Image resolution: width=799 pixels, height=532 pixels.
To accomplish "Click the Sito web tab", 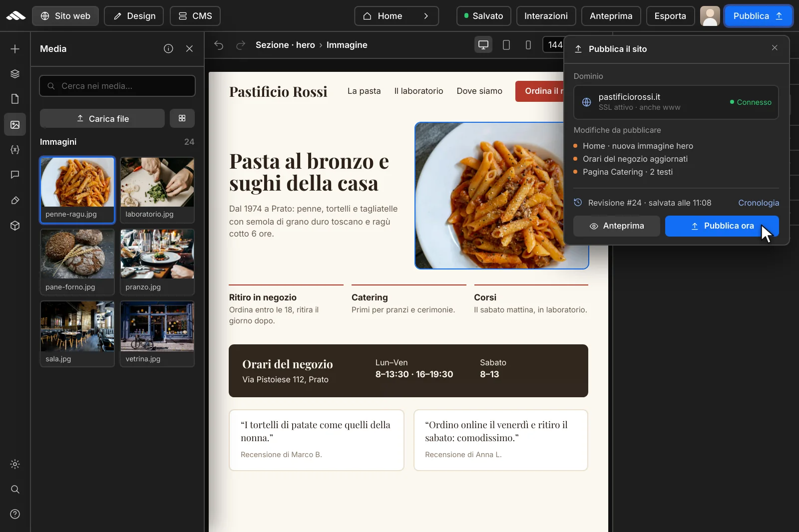I will tap(65, 16).
